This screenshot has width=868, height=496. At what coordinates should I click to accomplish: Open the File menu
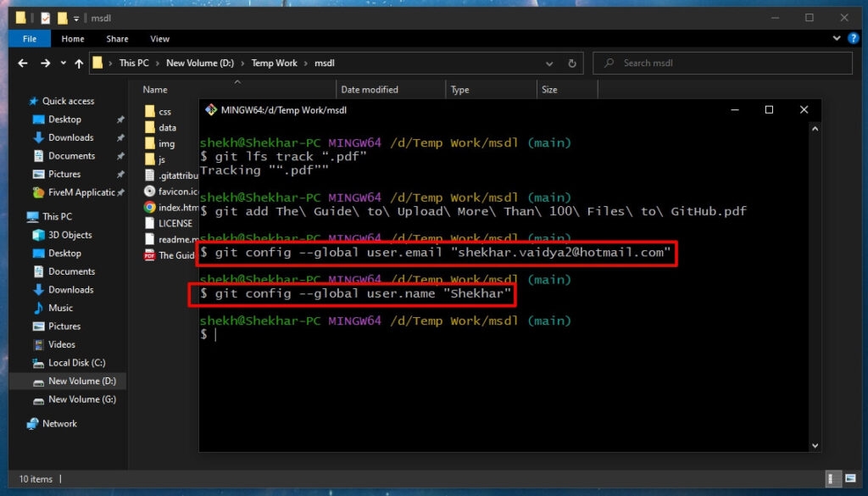click(x=30, y=39)
